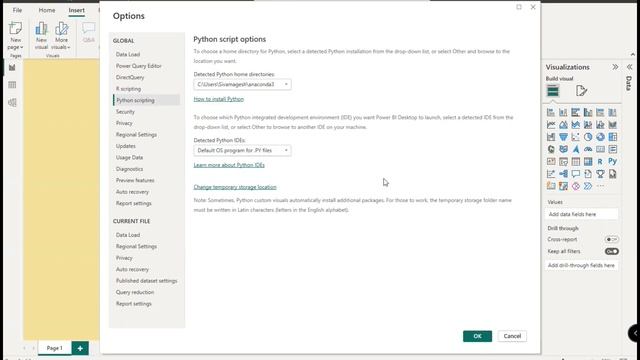
Task: Open Build visual fields icon
Action: 553,91
